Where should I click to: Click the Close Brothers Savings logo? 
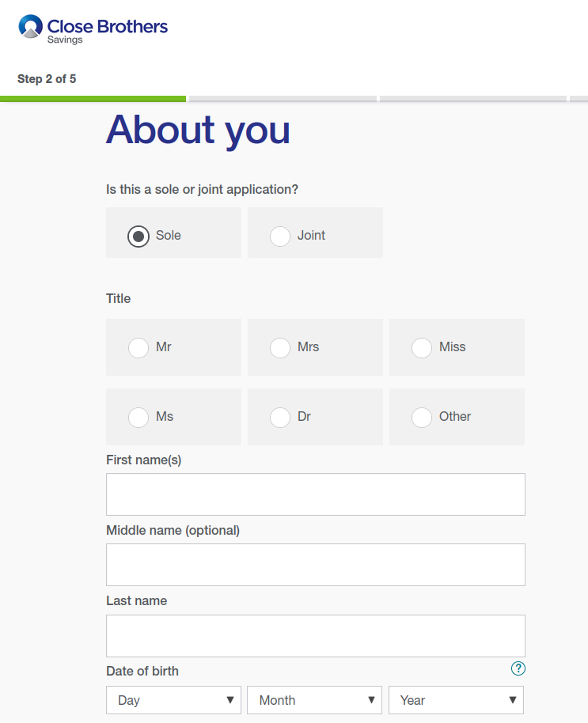(x=93, y=28)
